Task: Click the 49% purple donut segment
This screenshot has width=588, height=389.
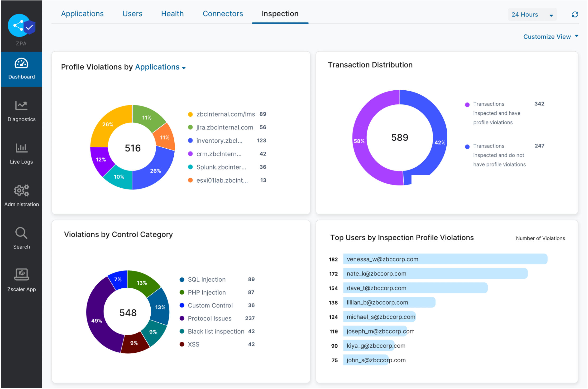Action: click(96, 321)
